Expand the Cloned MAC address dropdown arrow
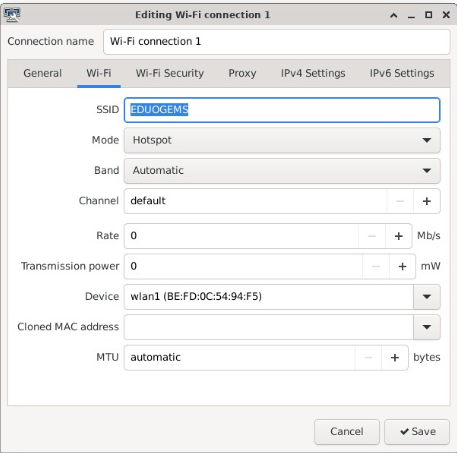Screen dimensions: 457x453 point(427,327)
